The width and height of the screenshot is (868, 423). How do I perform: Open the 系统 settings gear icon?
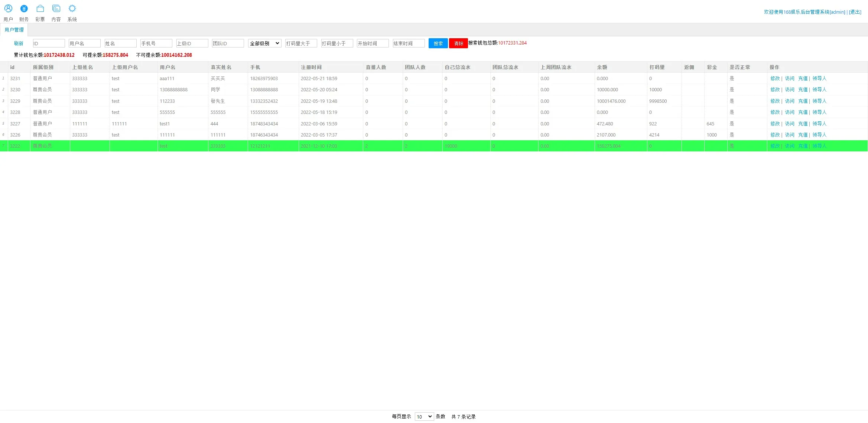click(72, 9)
